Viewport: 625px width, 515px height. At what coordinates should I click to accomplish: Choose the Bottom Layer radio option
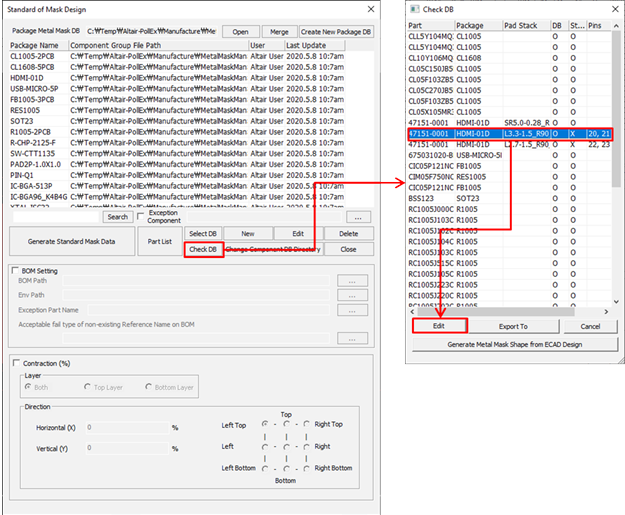tap(150, 387)
